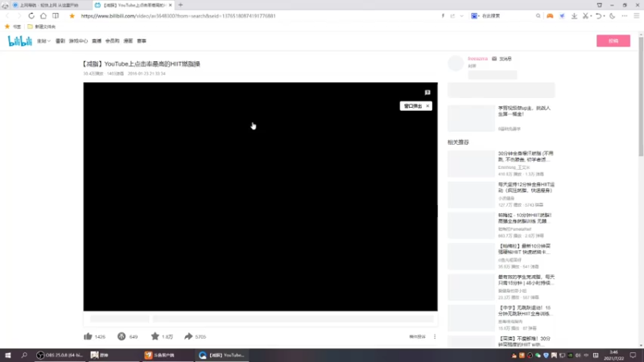This screenshot has width=644, height=362.
Task: Switch to OBS 25.0.8 in the taskbar
Action: click(60, 355)
